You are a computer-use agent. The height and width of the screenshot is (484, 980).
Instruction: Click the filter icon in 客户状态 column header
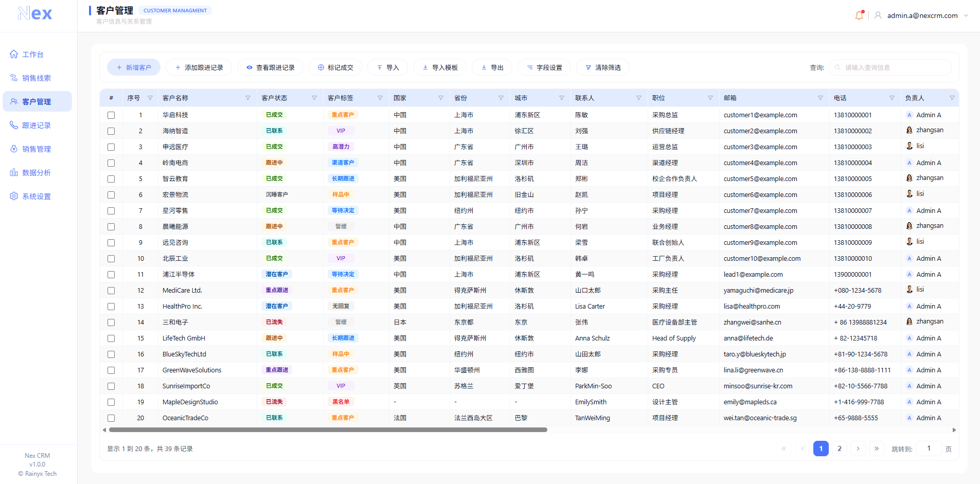tap(314, 98)
